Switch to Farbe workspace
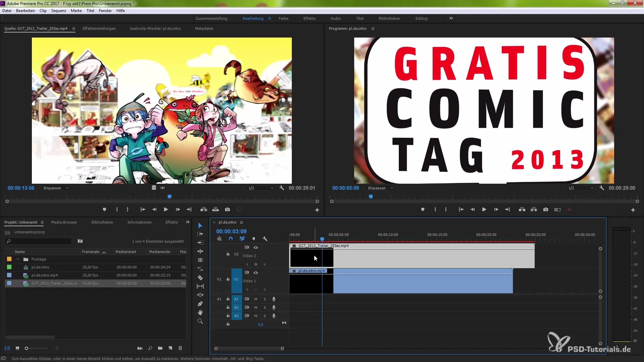Image resolution: width=644 pixels, height=362 pixels. click(x=283, y=18)
